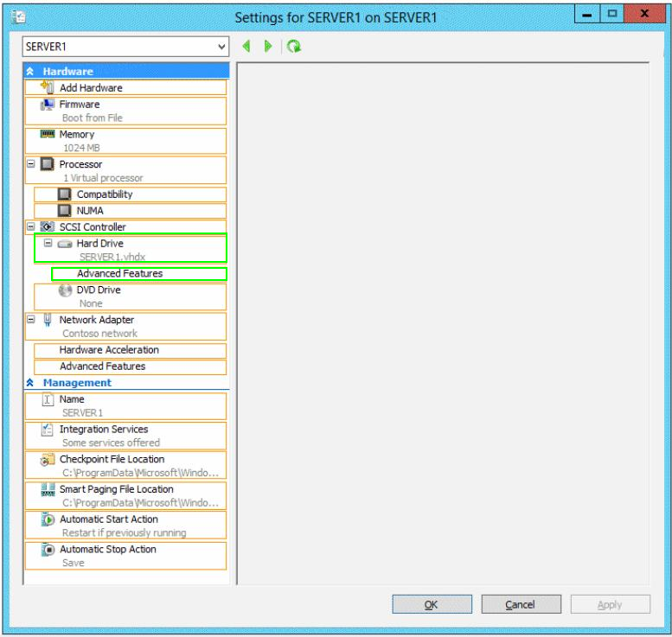The width and height of the screenshot is (672, 637).
Task: Click the Smart Paging File Location icon
Action: pos(48,490)
